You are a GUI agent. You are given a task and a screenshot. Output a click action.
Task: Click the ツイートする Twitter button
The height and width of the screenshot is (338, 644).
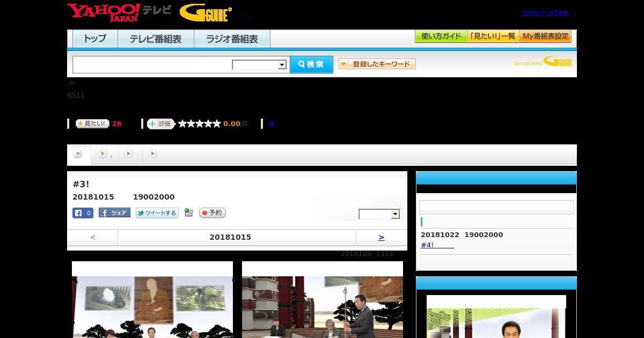[157, 213]
